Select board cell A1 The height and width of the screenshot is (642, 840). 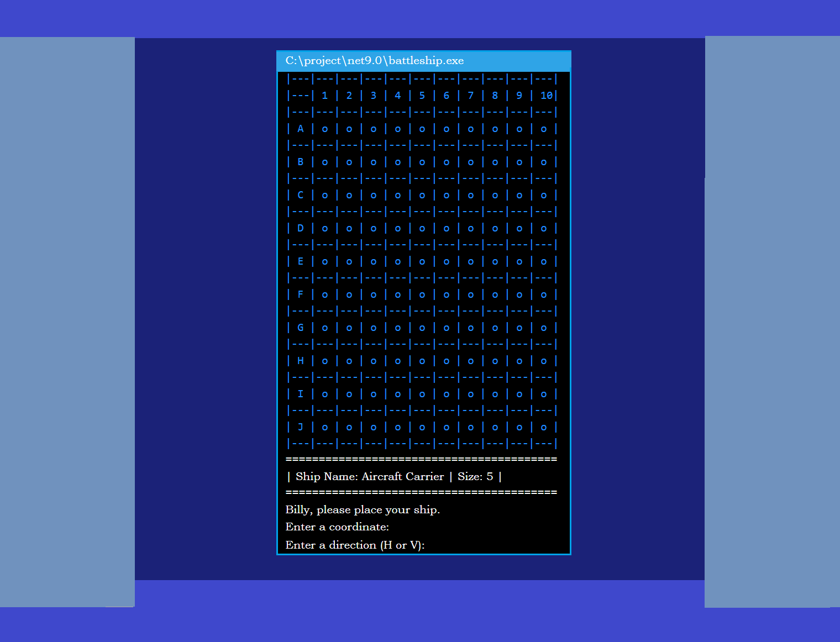point(325,129)
